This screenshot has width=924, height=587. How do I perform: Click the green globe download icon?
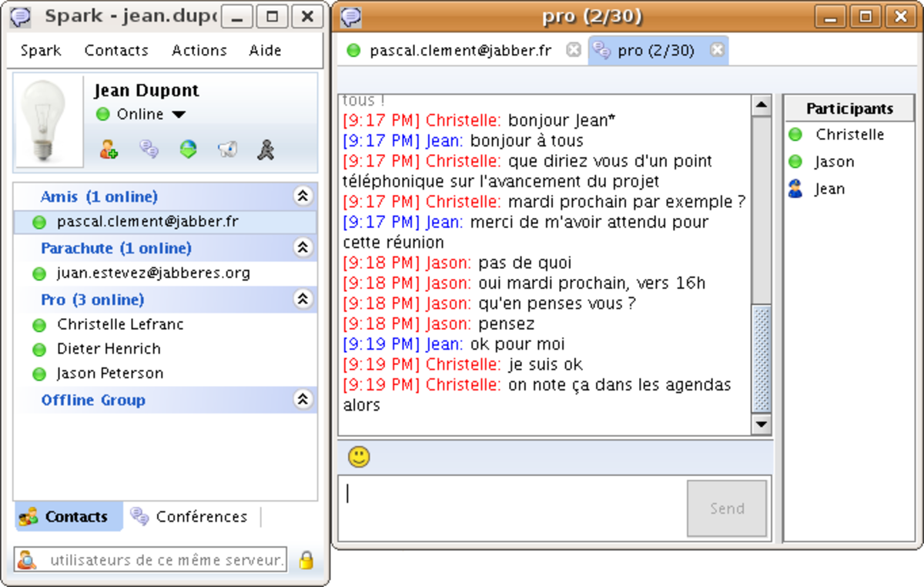click(x=189, y=149)
